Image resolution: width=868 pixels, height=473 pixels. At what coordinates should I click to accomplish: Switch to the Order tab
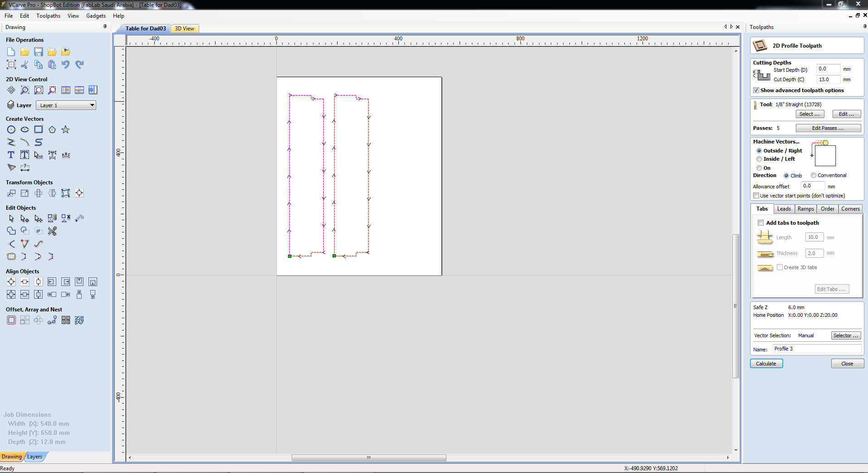[x=827, y=209]
